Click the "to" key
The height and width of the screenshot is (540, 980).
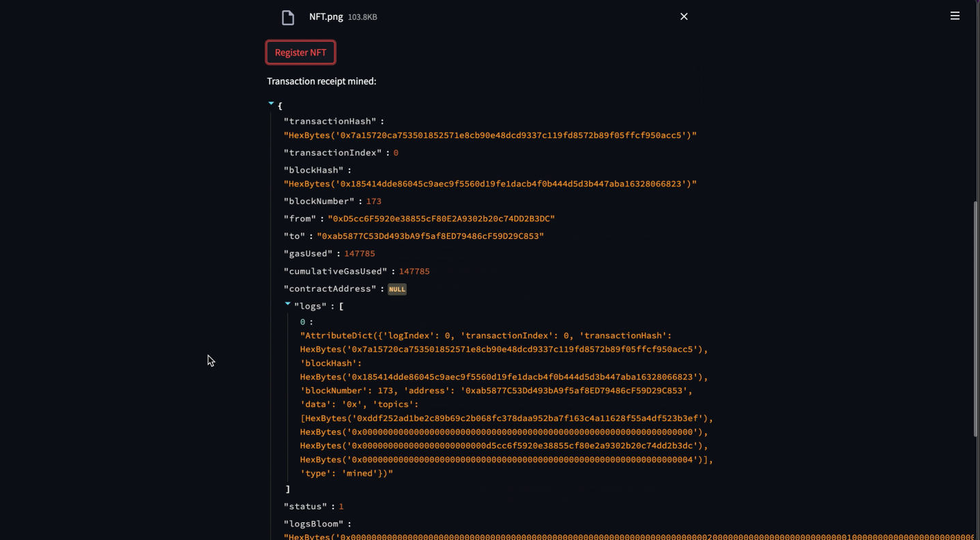[294, 236]
